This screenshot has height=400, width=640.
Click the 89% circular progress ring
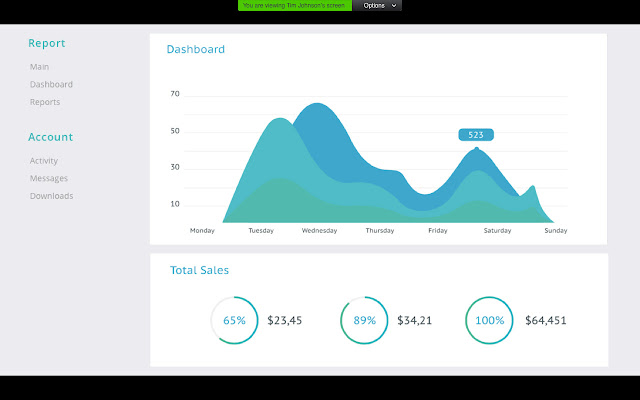pos(364,320)
